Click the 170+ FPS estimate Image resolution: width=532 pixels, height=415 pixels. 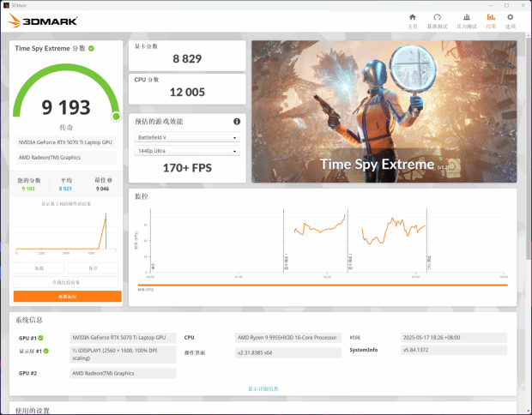tap(187, 168)
